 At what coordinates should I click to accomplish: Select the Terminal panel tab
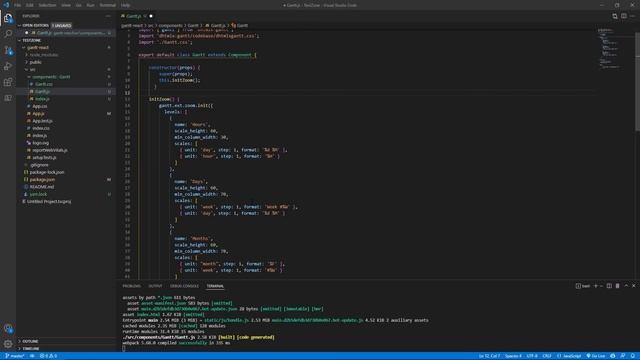click(x=215, y=286)
